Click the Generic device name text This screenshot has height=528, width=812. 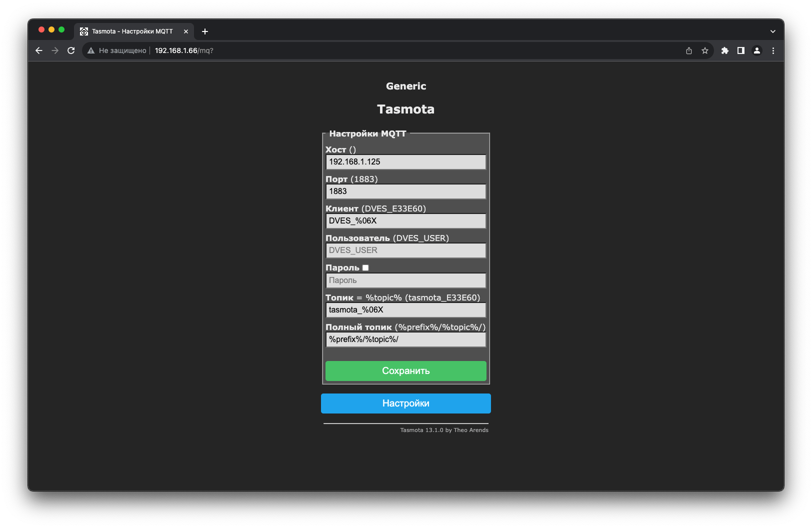406,86
